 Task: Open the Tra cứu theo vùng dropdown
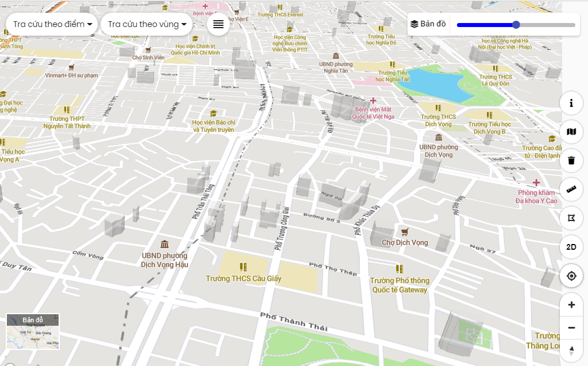tap(147, 24)
